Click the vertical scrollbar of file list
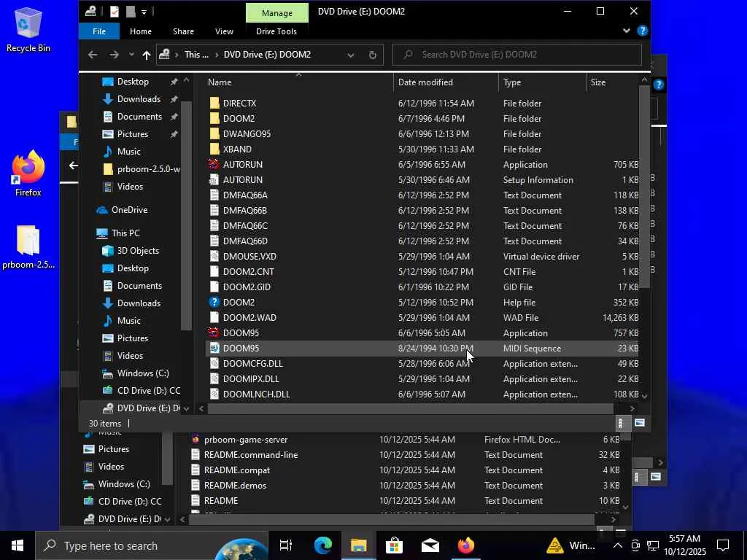The height and width of the screenshot is (560, 747). click(x=645, y=186)
